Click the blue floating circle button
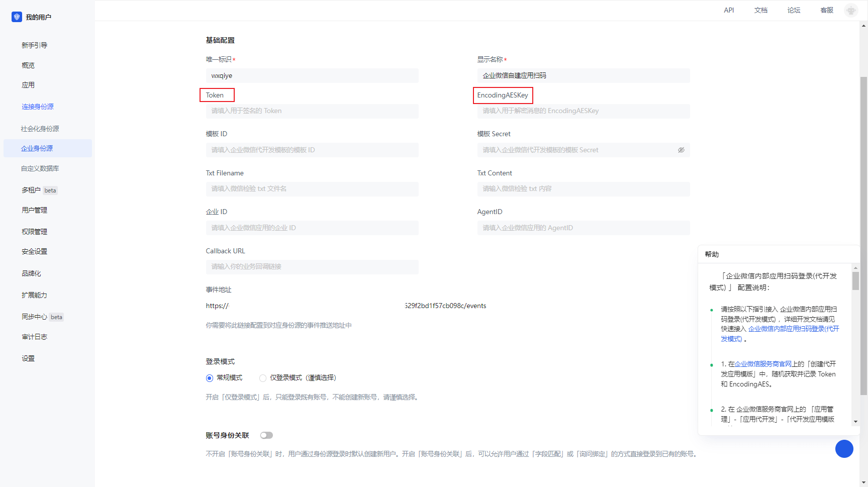 coord(844,449)
